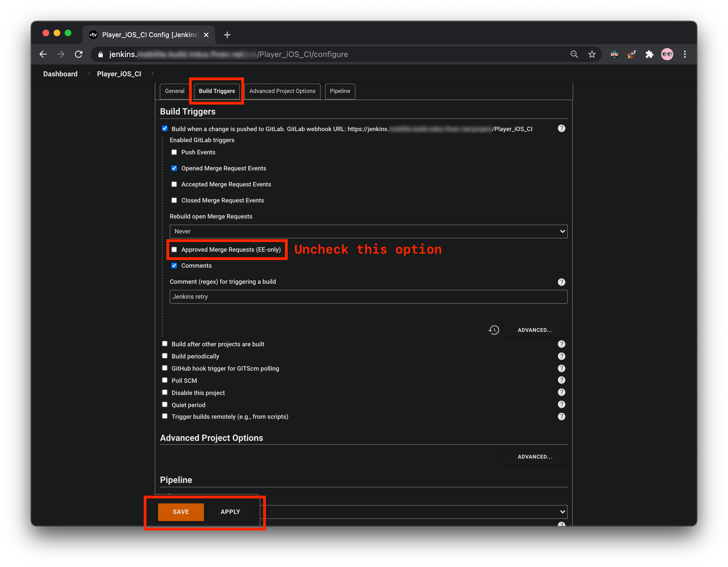Open help for GitHub hook trigger
728x567 pixels.
pyautogui.click(x=561, y=368)
